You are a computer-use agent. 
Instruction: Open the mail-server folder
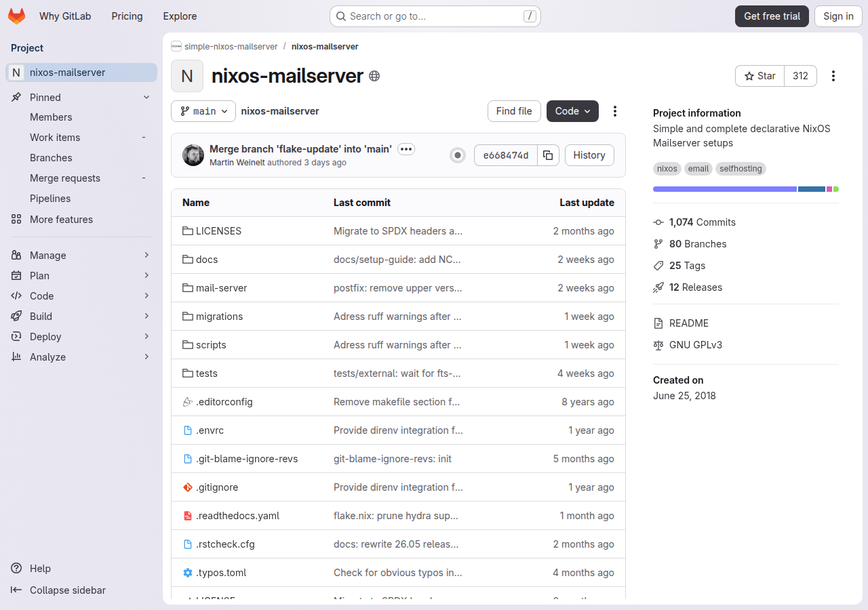[221, 288]
